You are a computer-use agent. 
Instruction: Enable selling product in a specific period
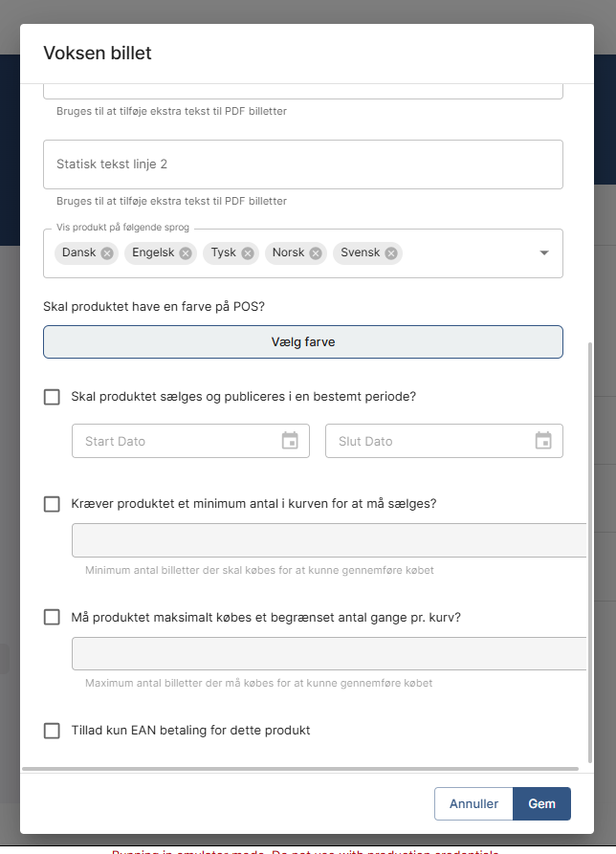pos(52,397)
